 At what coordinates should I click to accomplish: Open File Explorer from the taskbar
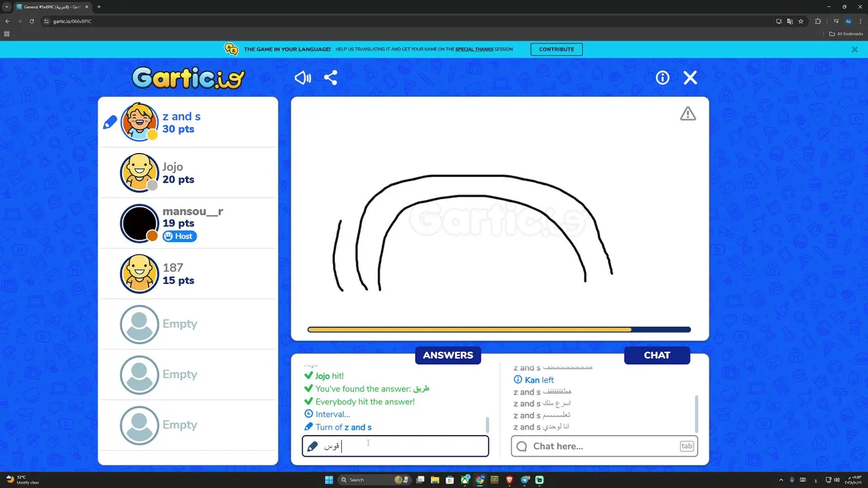click(435, 480)
